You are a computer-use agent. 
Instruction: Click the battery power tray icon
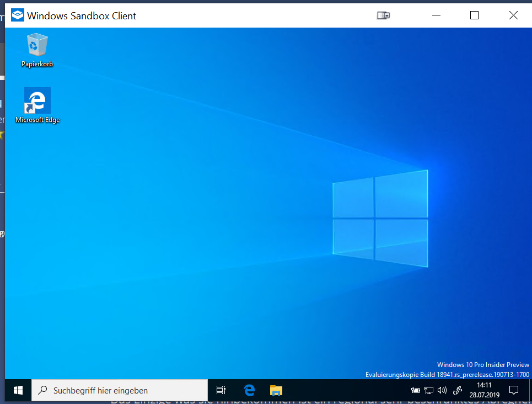(x=415, y=390)
